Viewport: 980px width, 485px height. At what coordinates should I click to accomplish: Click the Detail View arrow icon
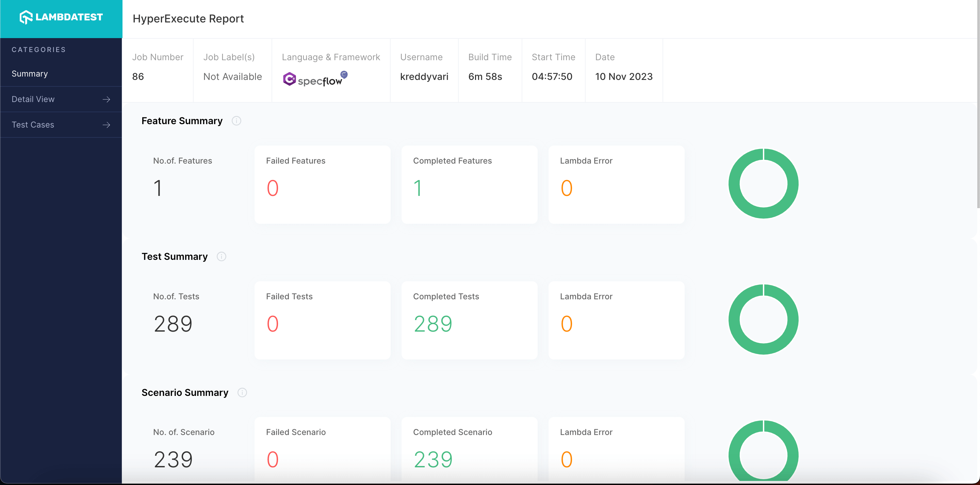click(107, 99)
